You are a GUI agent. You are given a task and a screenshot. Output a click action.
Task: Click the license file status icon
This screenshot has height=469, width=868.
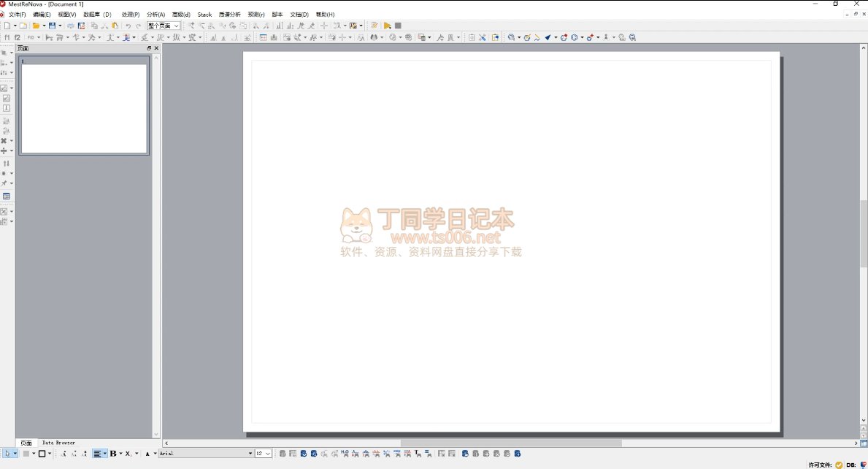[x=839, y=465]
